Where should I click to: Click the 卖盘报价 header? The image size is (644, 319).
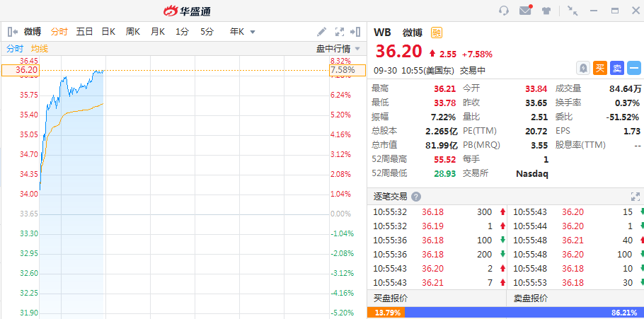531,298
